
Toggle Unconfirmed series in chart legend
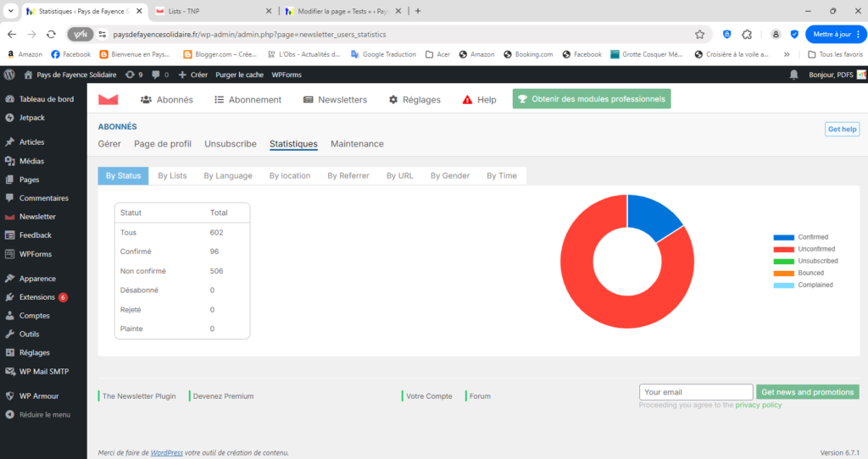pyautogui.click(x=784, y=249)
